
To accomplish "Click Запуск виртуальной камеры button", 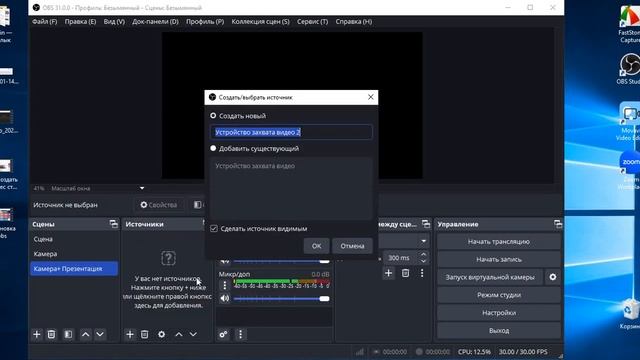I will tap(490, 277).
